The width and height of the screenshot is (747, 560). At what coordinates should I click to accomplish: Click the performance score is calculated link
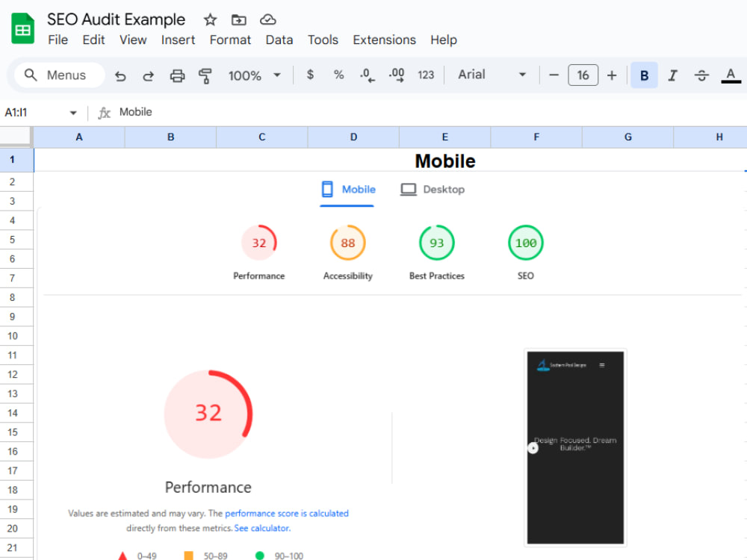coord(286,514)
